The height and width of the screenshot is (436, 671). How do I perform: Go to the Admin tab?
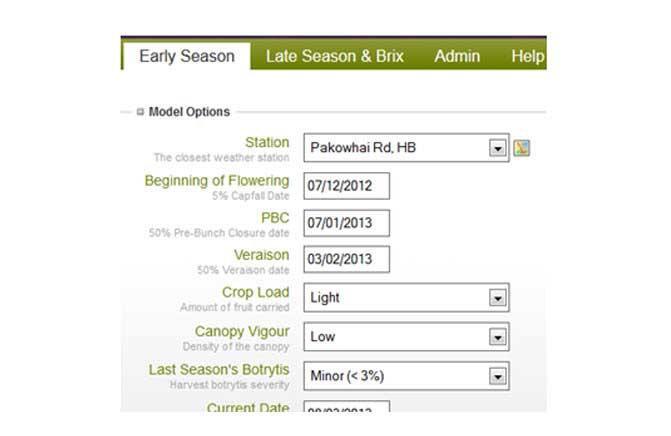coord(457,56)
